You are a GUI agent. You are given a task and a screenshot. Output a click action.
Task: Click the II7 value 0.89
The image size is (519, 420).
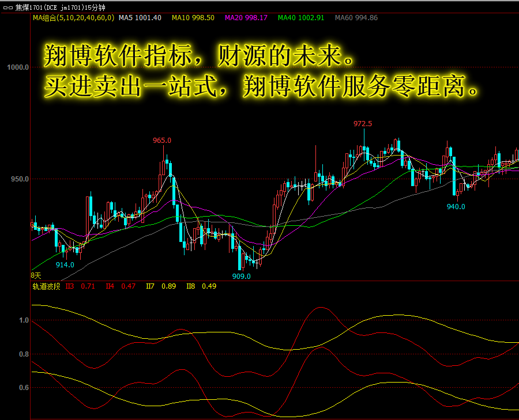pyautogui.click(x=168, y=286)
